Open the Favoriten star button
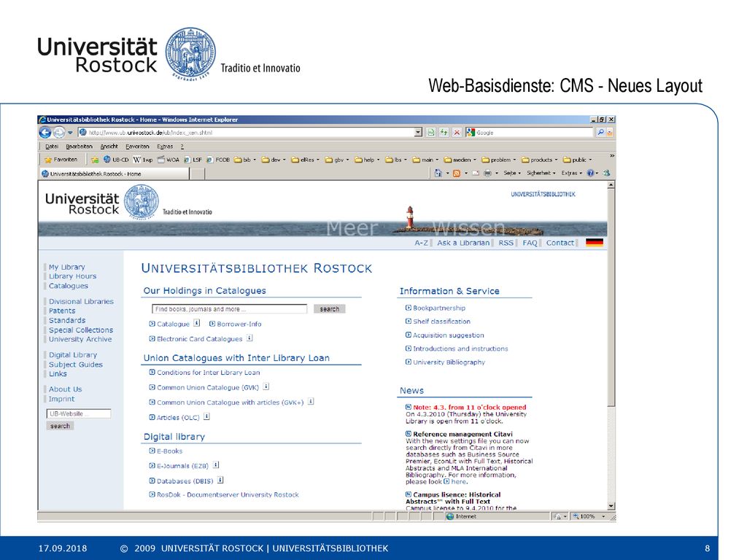The height and width of the screenshot is (560, 747). click(61, 160)
